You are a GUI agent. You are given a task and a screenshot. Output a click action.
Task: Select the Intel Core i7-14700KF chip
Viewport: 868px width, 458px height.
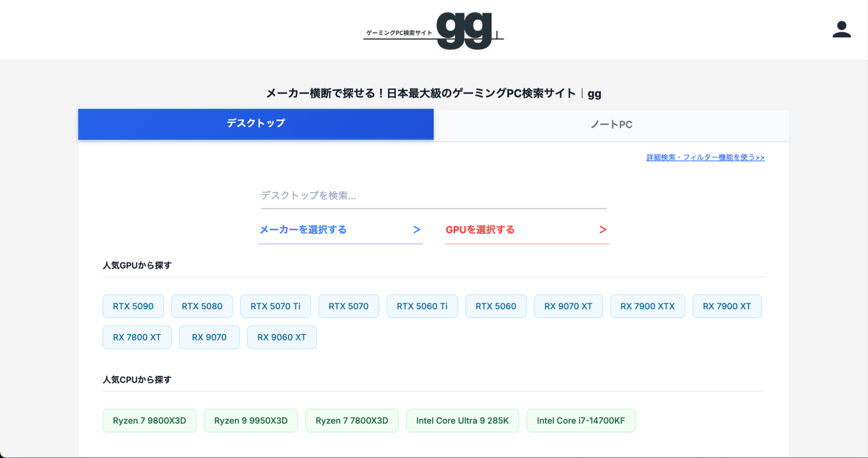pyautogui.click(x=580, y=420)
